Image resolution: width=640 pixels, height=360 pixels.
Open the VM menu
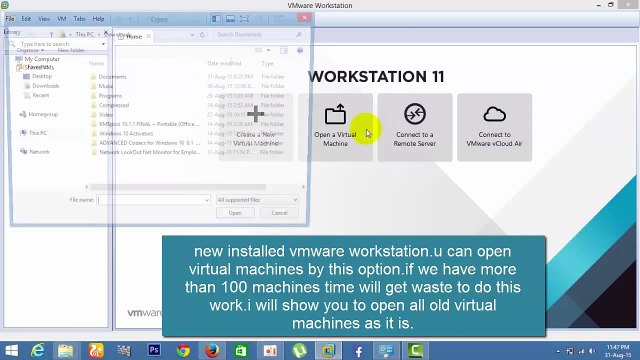62,19
